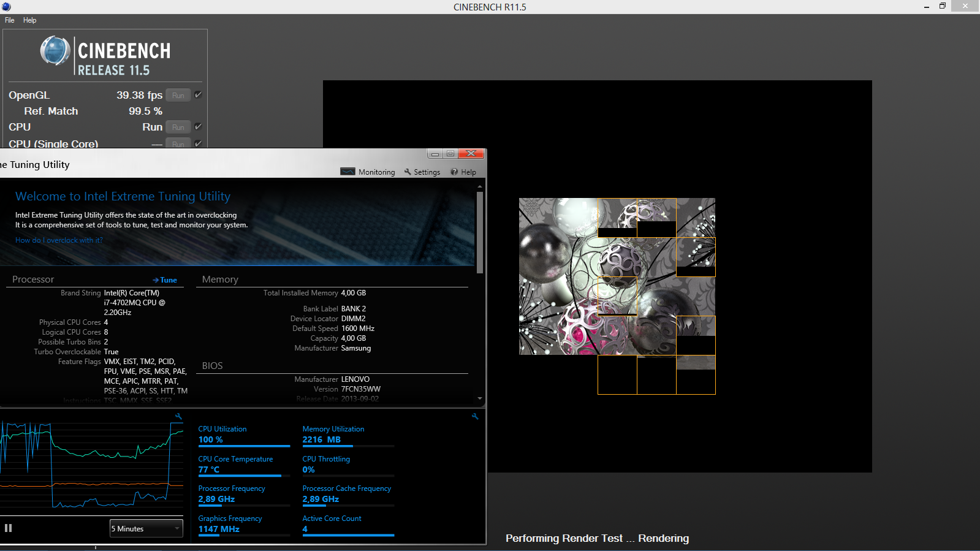Pause the monitoring graph
980x551 pixels.
click(x=9, y=528)
